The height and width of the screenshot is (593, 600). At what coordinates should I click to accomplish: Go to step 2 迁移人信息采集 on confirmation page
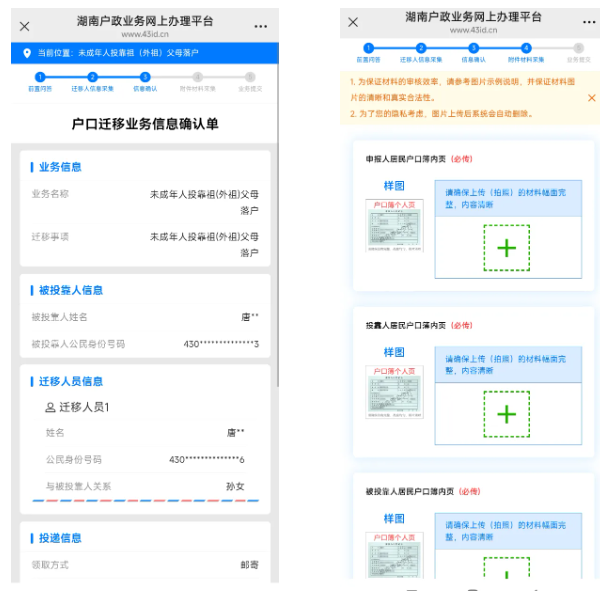92,78
